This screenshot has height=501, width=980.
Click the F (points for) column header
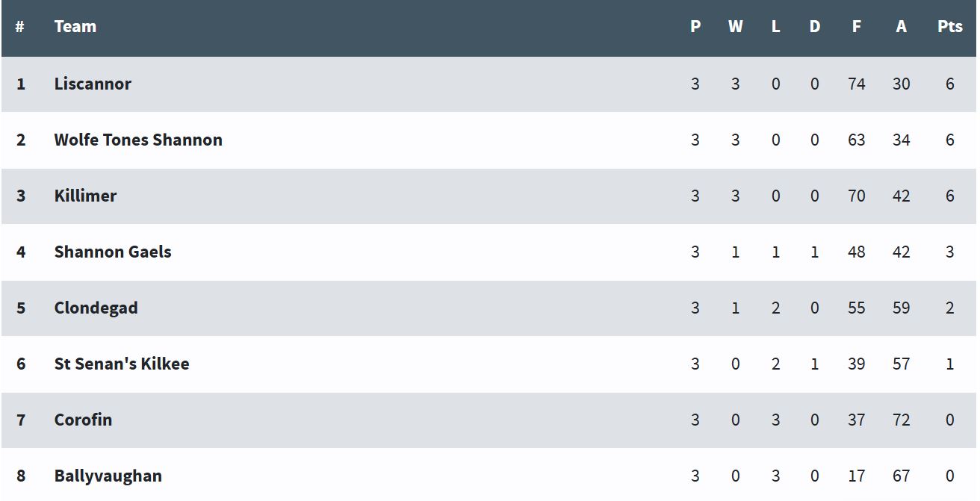click(856, 27)
